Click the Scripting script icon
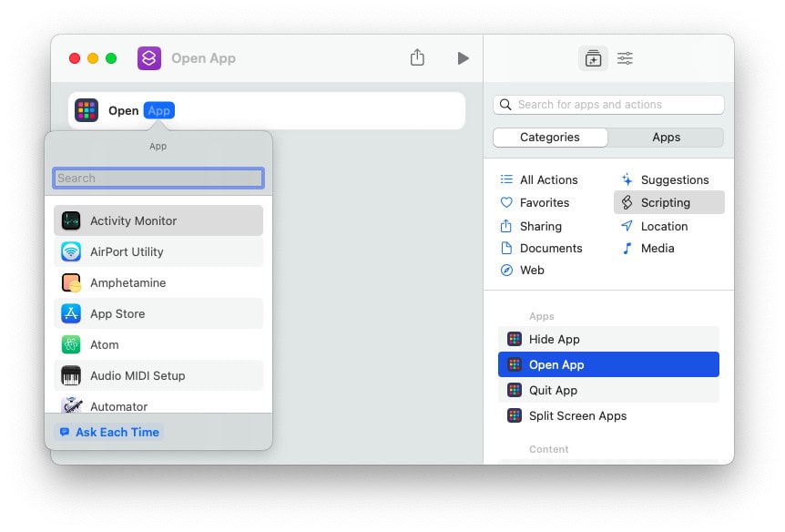Image resolution: width=785 pixels, height=532 pixels. (x=627, y=202)
